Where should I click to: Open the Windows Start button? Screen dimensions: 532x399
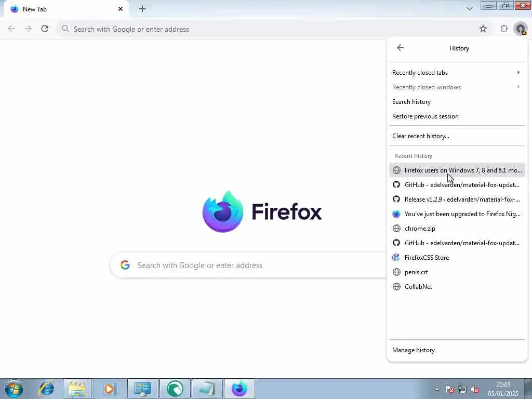[14, 389]
